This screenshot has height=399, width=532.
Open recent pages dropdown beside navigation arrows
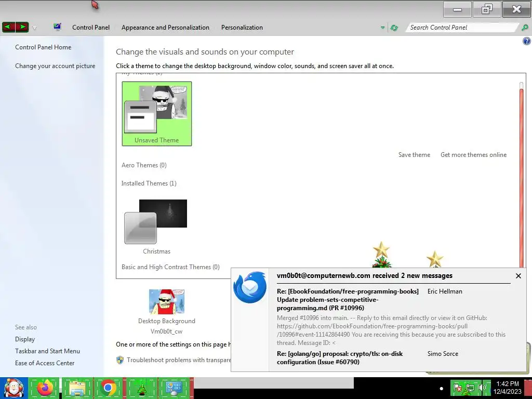coord(34,28)
